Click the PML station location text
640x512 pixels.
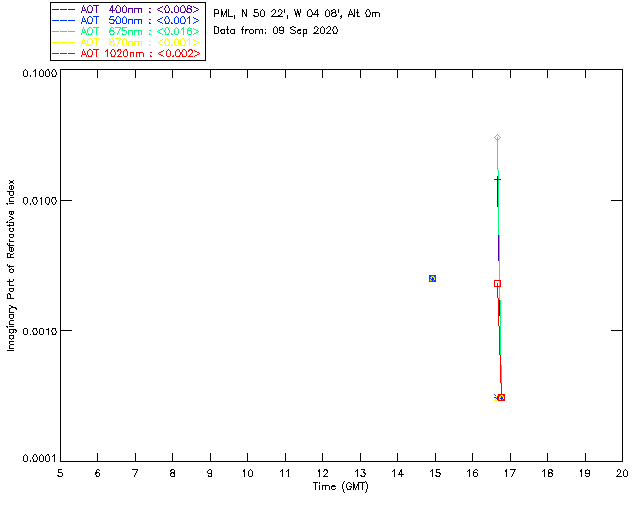tap(297, 13)
